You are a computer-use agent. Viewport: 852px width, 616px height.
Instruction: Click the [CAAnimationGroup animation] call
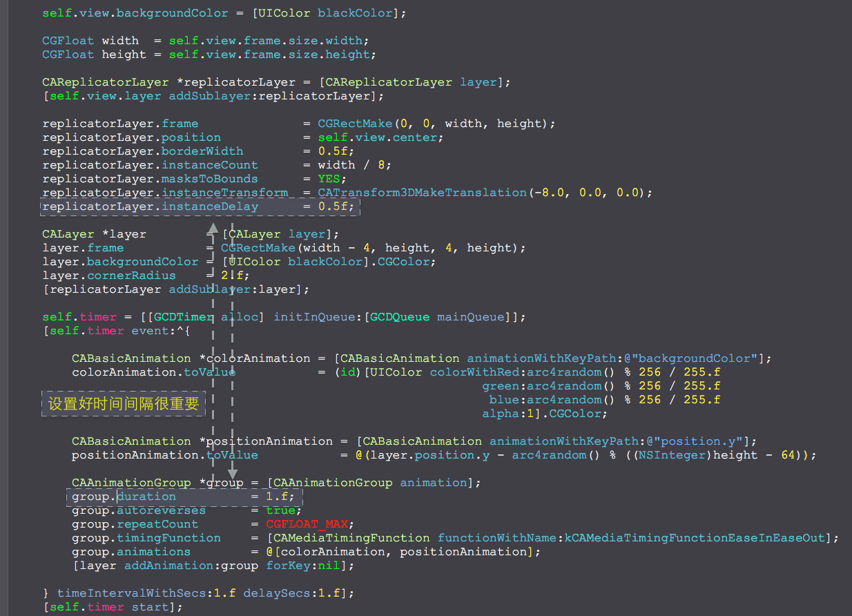370,483
